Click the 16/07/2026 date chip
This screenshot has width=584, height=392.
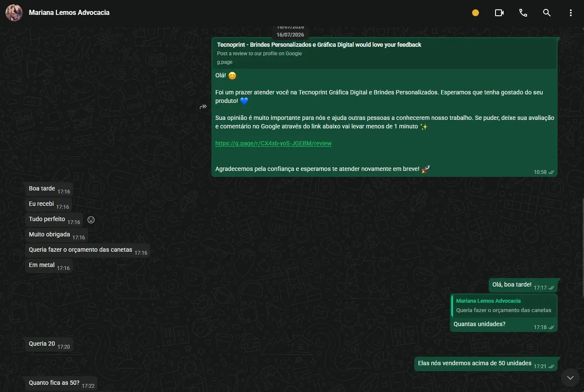tap(291, 35)
